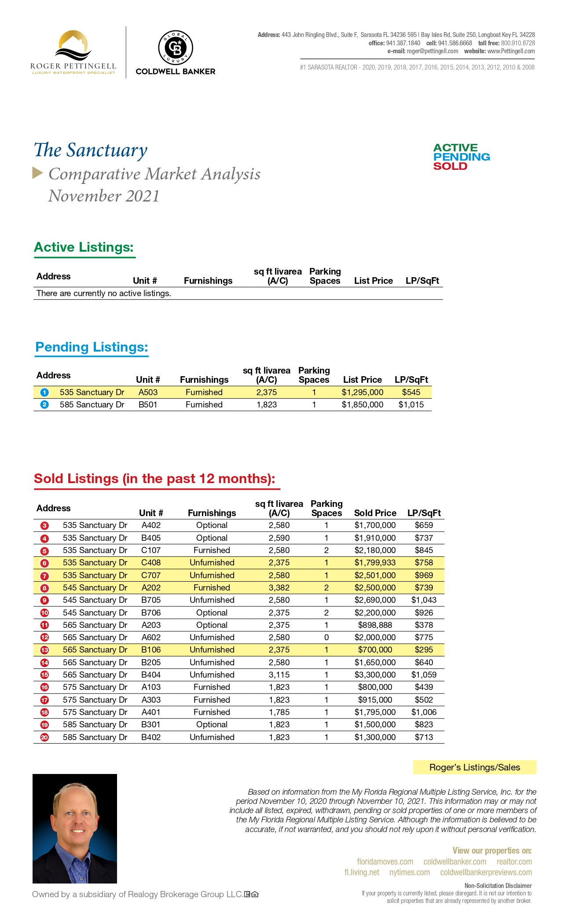Click the Pending Listings heading
Viewport: 561px width, 924px height.
(x=92, y=347)
